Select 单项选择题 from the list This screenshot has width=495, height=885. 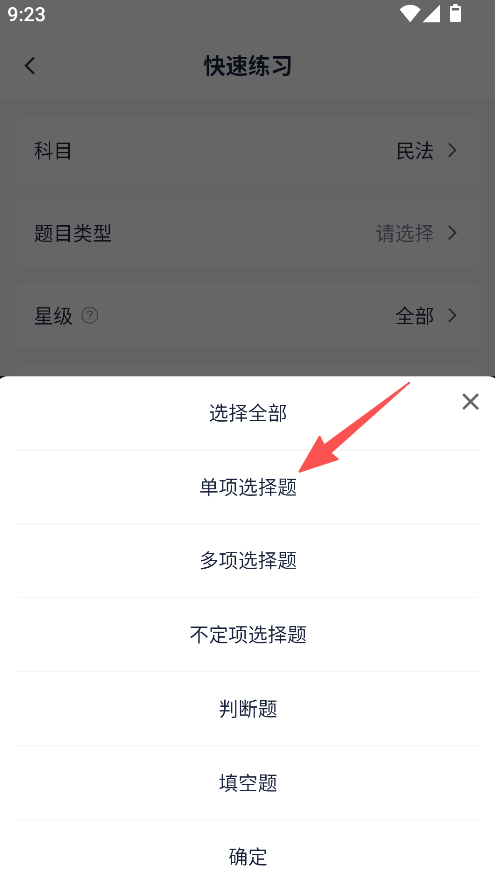click(248, 487)
